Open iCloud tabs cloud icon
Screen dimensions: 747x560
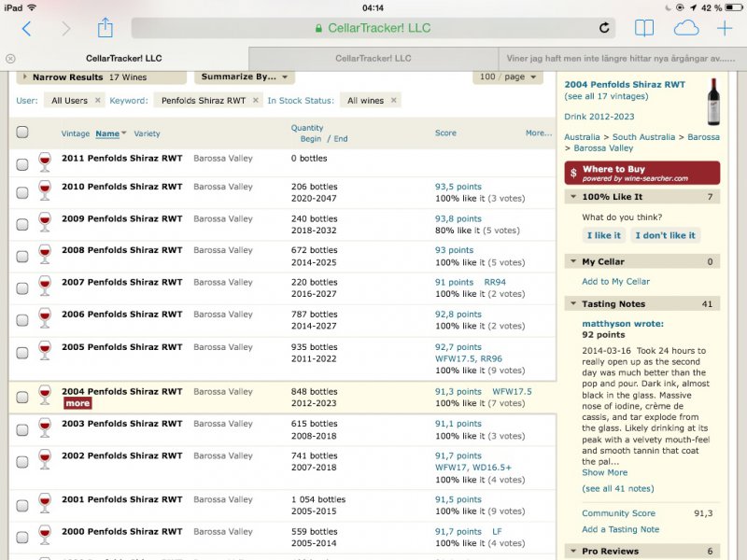tap(686, 28)
